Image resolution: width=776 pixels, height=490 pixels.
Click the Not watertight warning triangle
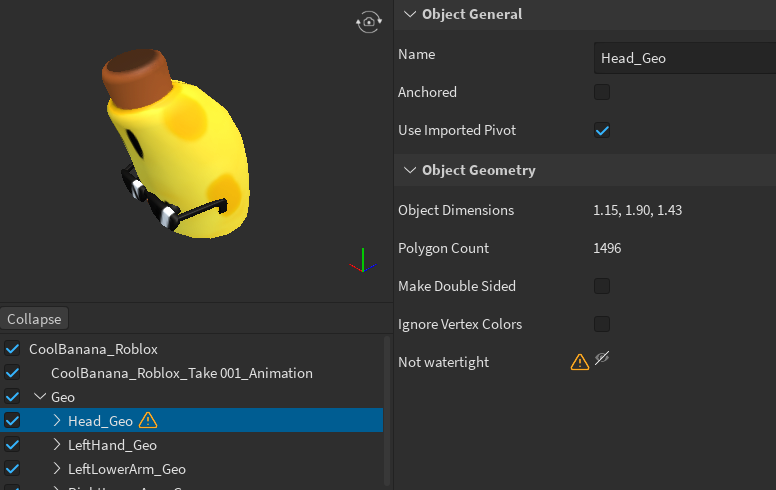click(x=580, y=362)
